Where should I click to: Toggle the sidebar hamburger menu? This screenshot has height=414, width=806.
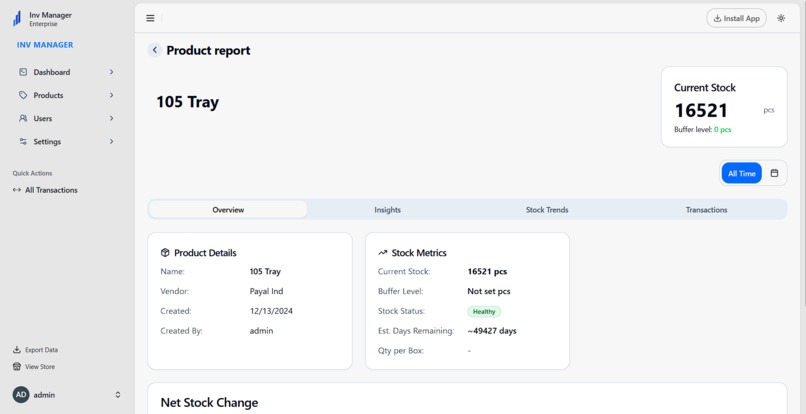pos(150,19)
